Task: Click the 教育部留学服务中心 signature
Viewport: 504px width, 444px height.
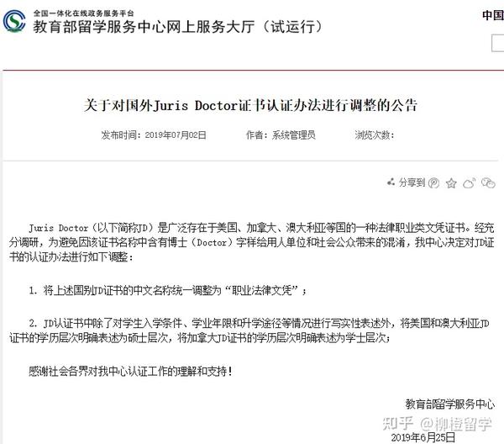Action: pos(449,404)
